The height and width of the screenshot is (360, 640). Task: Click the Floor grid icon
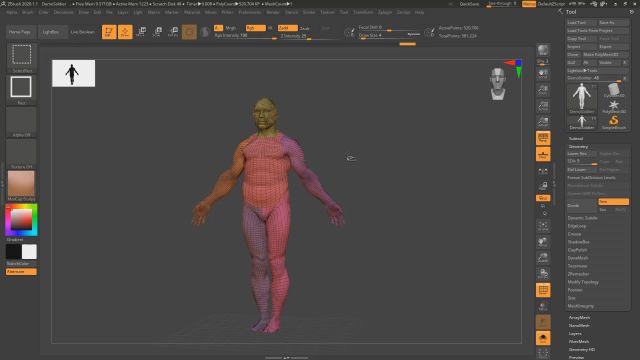(543, 154)
